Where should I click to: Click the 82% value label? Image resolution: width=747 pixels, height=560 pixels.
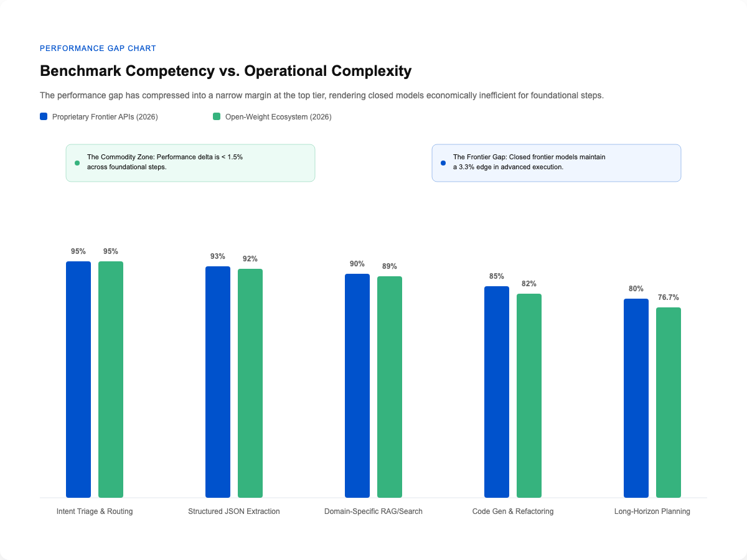[x=529, y=284]
